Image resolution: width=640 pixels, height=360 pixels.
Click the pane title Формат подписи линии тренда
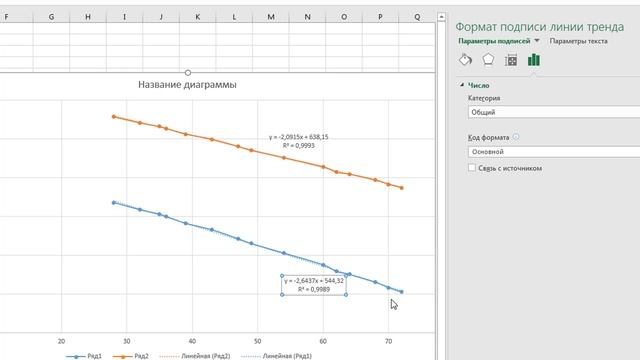point(540,27)
